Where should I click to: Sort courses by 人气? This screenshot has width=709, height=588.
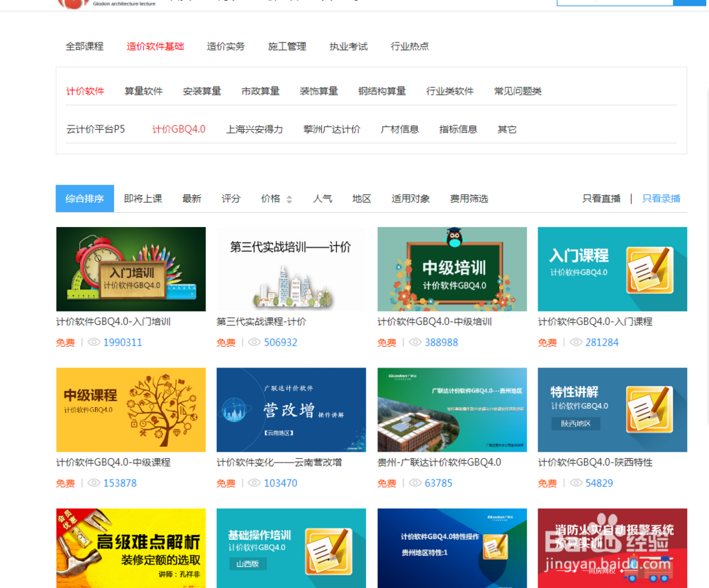(323, 199)
